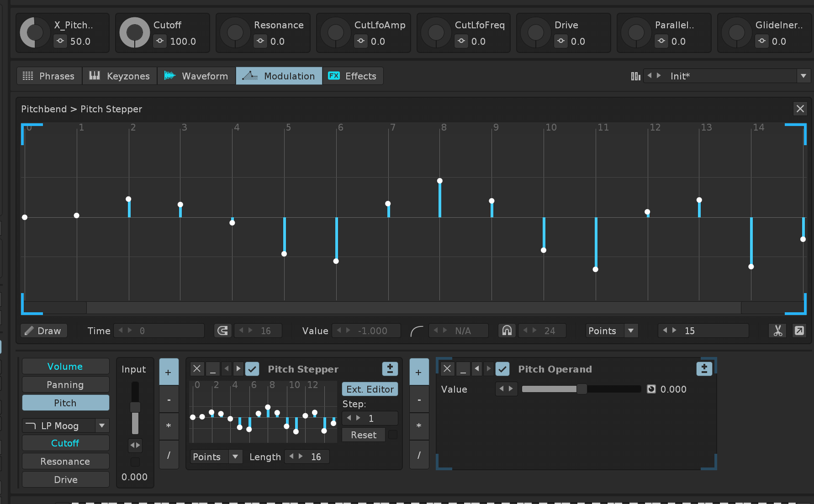Switch to the Waveform tab
814x504 pixels.
click(x=196, y=76)
